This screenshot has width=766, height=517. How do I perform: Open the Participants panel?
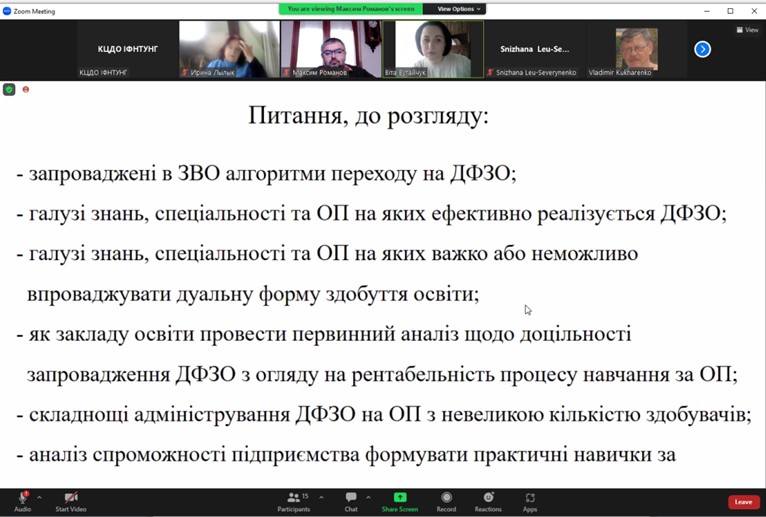tap(294, 502)
